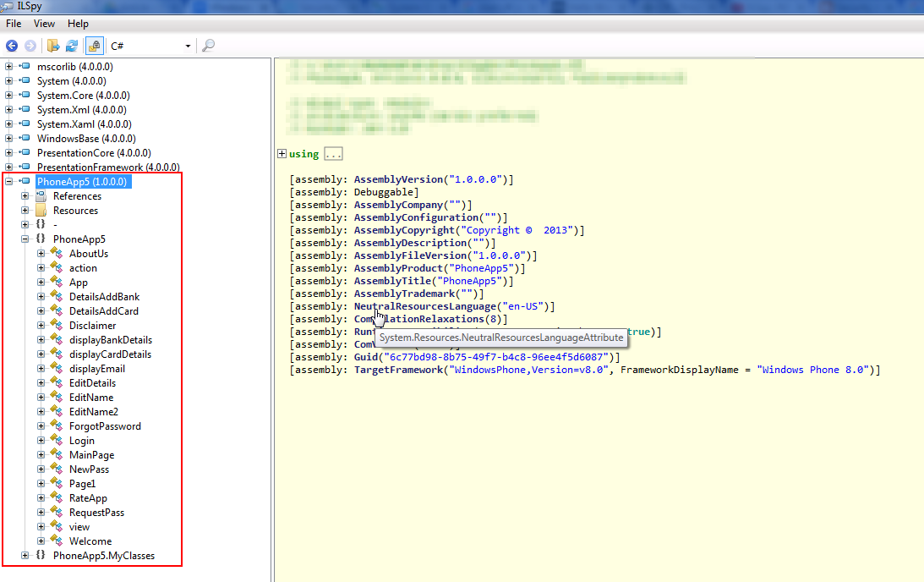Select the view class
924x582 pixels.
pos(79,527)
